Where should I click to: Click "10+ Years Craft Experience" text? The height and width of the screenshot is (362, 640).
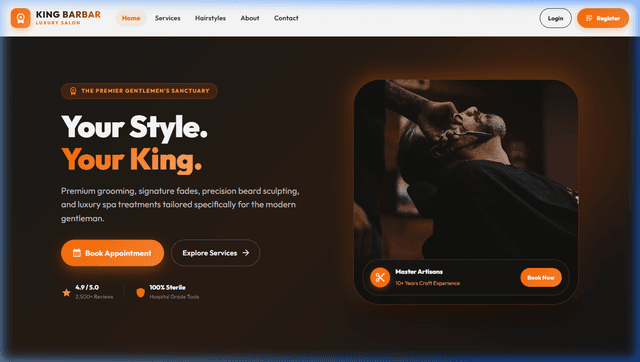(427, 283)
